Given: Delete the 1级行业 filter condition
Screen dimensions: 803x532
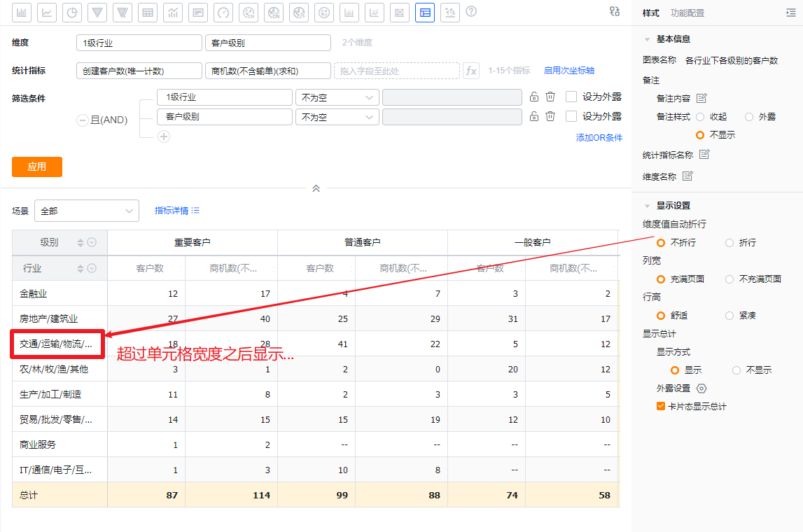Looking at the screenshot, I should 550,97.
